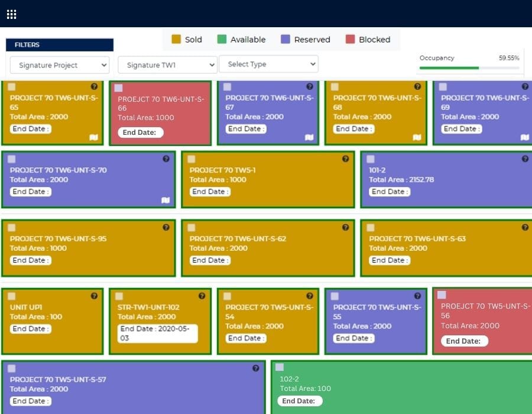Click the FILTERS header tab
The image size is (532, 414).
point(59,45)
